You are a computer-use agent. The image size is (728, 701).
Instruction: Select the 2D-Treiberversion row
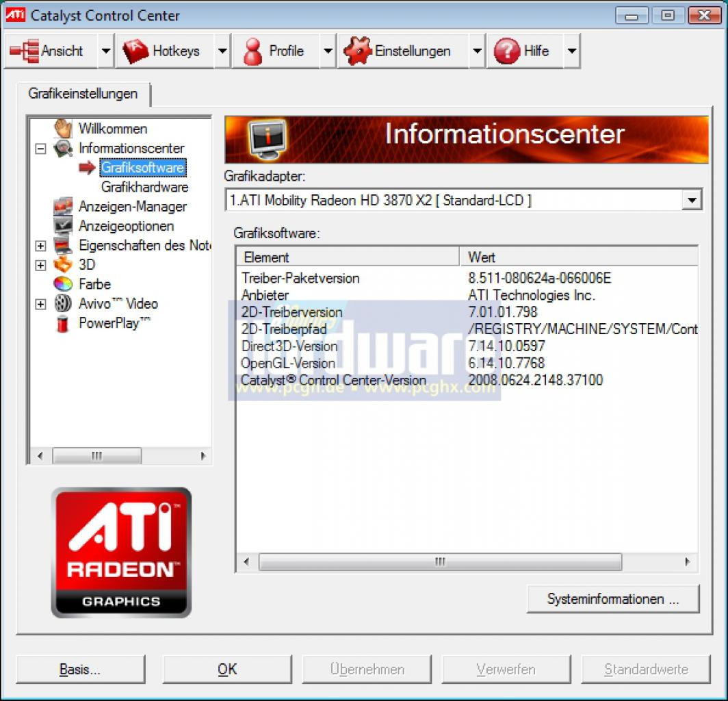pos(467,311)
